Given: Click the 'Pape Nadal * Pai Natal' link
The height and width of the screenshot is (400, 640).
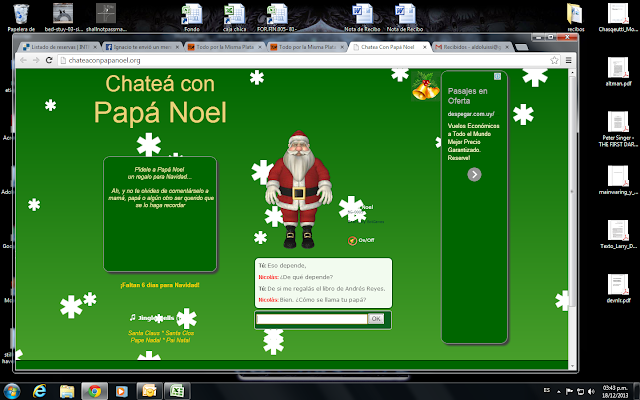Looking at the screenshot, I should click(160, 340).
